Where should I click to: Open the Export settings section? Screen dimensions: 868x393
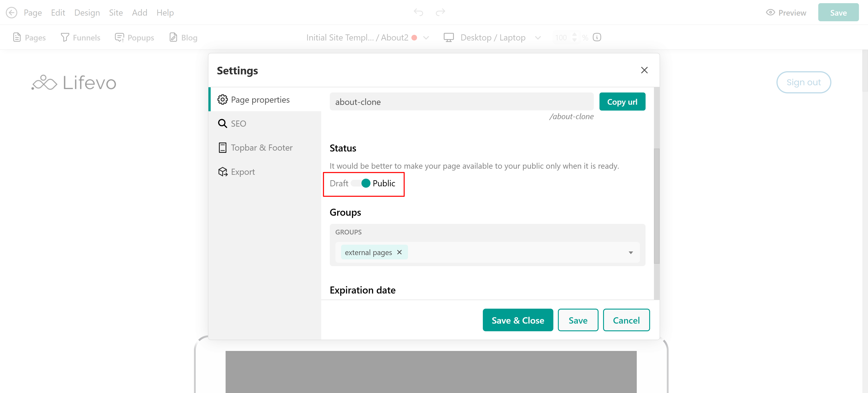pyautogui.click(x=243, y=172)
